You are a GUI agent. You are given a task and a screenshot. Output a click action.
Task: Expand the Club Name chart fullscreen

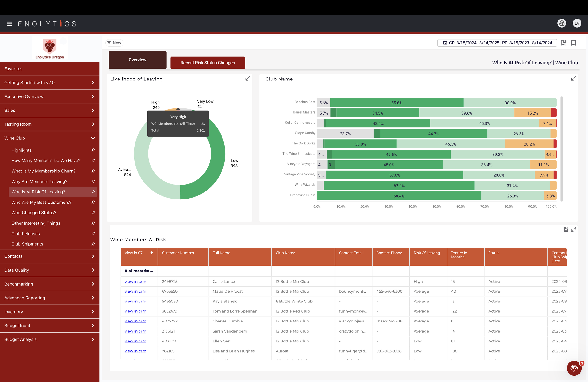[x=573, y=78]
